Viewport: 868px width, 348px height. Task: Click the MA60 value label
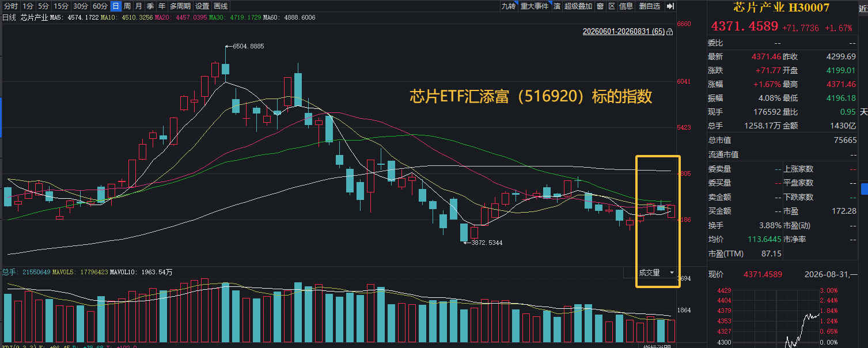pyautogui.click(x=289, y=18)
